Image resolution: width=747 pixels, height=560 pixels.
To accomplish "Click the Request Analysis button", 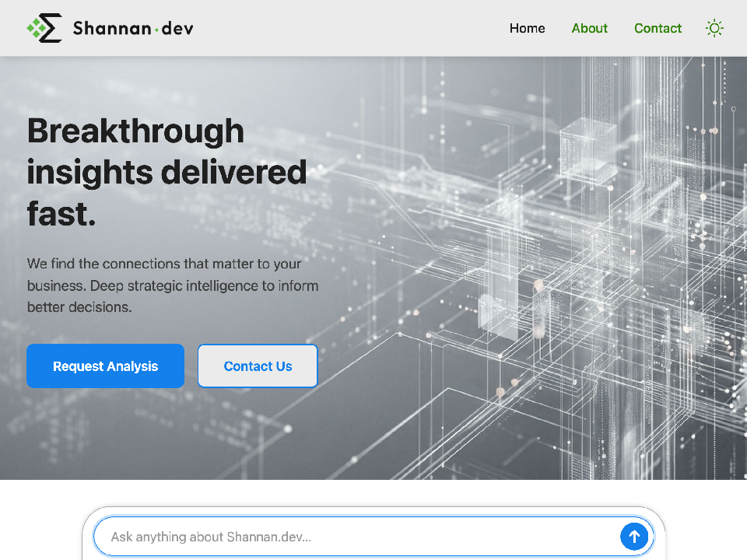I will tap(105, 366).
